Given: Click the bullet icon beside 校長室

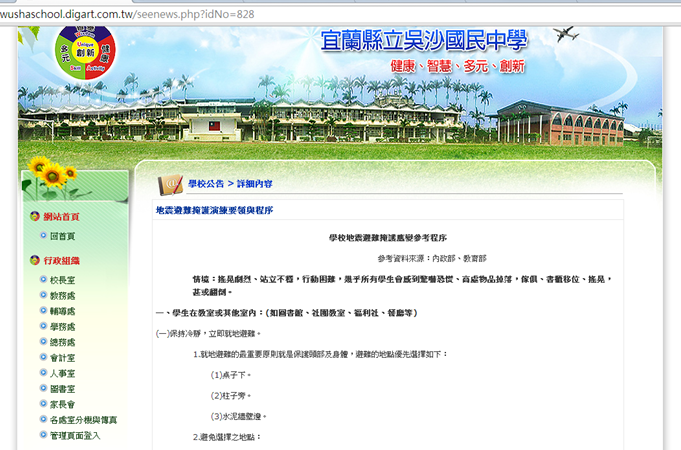Looking at the screenshot, I should click(x=43, y=281).
